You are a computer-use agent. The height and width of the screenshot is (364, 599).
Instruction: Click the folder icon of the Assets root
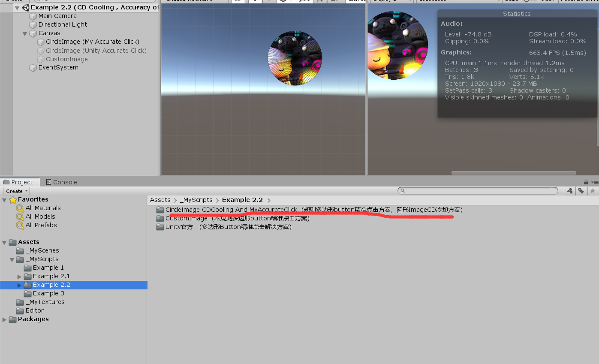point(12,242)
